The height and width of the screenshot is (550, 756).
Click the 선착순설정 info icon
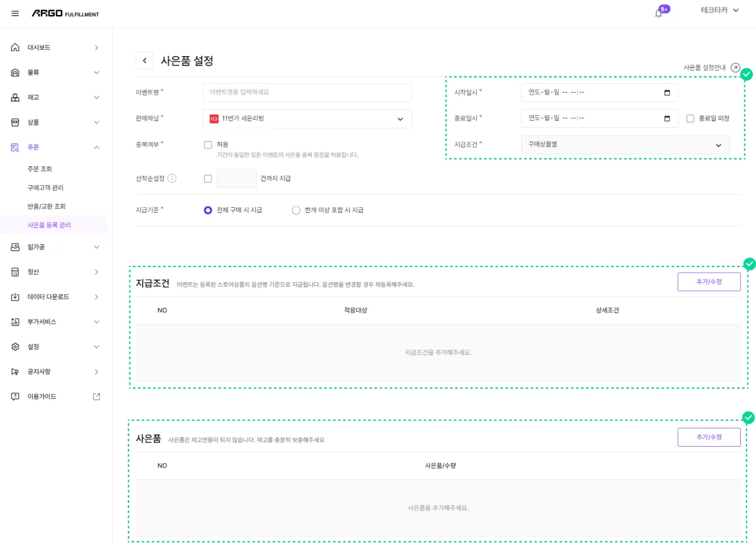pos(172,178)
